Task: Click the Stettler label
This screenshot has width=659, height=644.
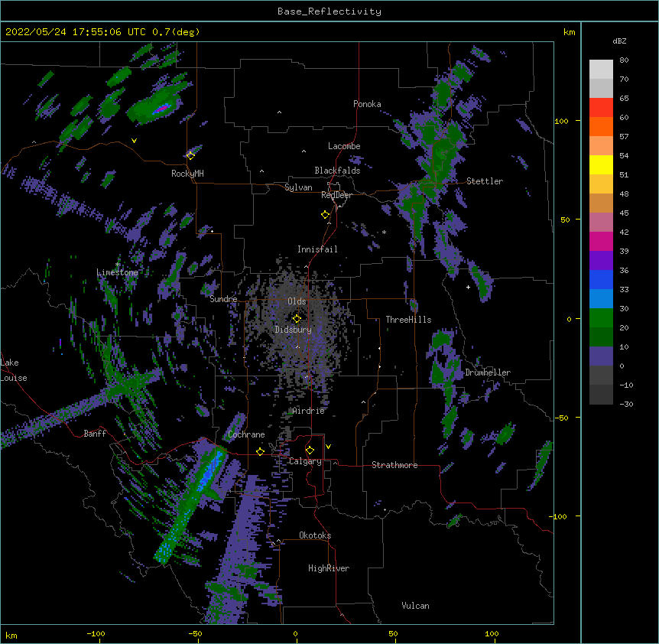Action: click(x=485, y=181)
